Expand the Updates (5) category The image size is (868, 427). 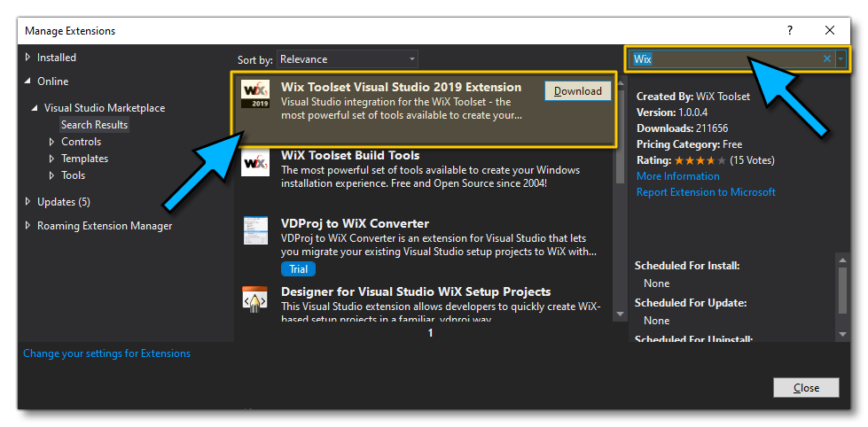(28, 202)
